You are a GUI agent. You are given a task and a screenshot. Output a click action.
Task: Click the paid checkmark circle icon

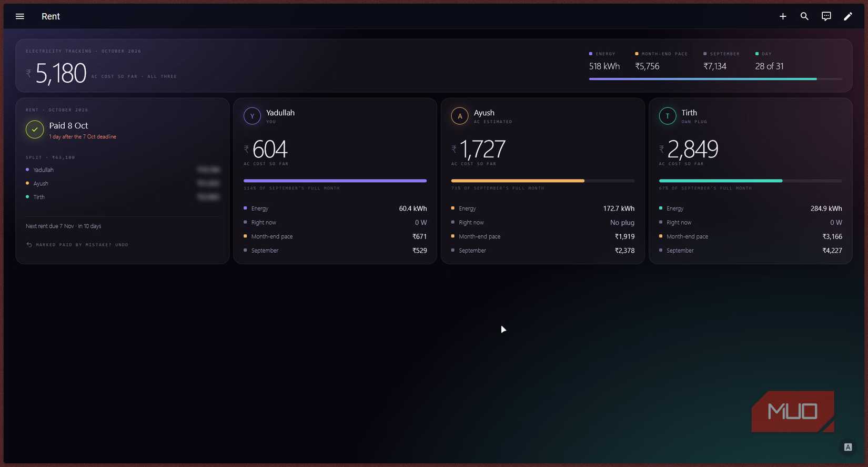[x=35, y=130]
